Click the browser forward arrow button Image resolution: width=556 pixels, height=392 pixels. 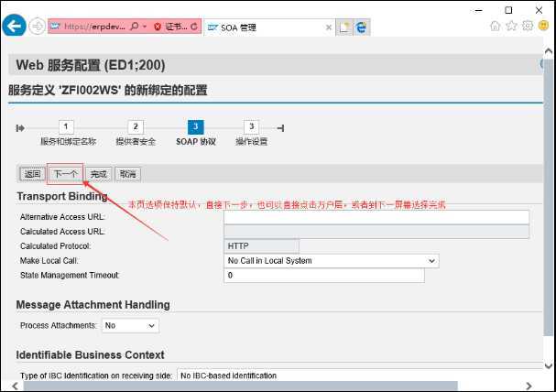[37, 26]
